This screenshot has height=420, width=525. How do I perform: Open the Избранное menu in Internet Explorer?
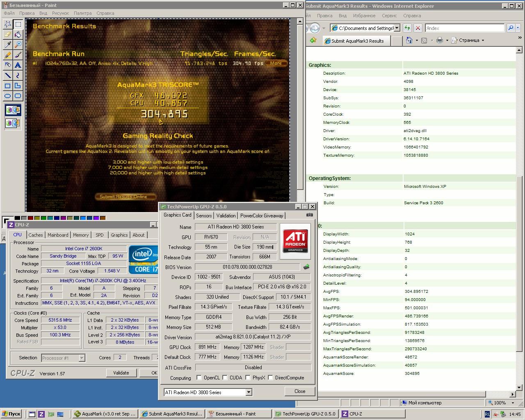pos(364,16)
